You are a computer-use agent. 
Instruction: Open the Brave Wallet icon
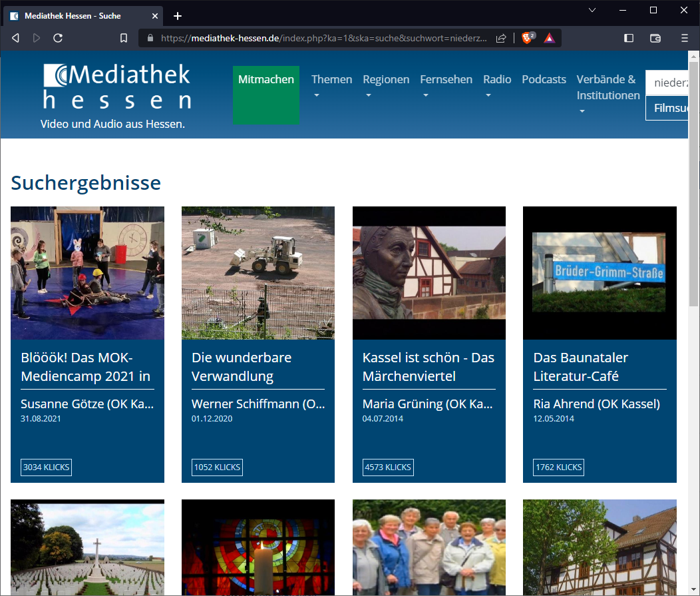[x=655, y=38]
